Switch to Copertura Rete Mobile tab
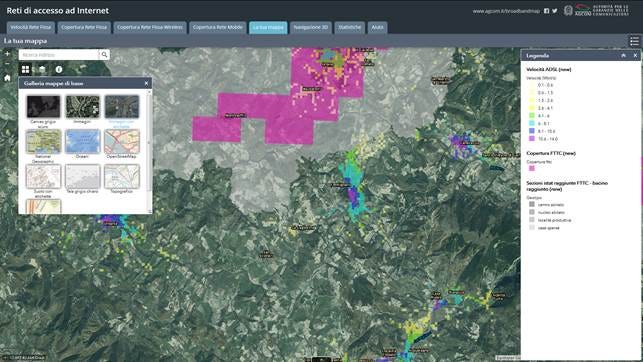 (218, 27)
